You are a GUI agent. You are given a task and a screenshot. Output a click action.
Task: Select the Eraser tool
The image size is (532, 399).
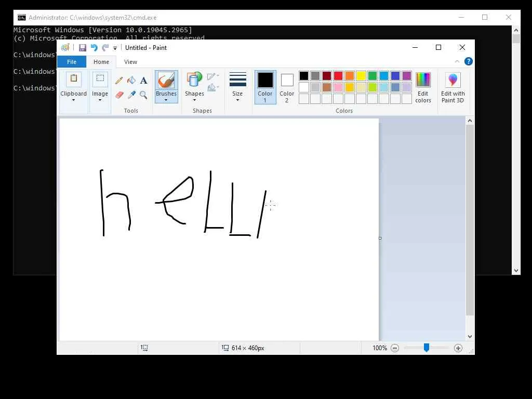tap(119, 95)
